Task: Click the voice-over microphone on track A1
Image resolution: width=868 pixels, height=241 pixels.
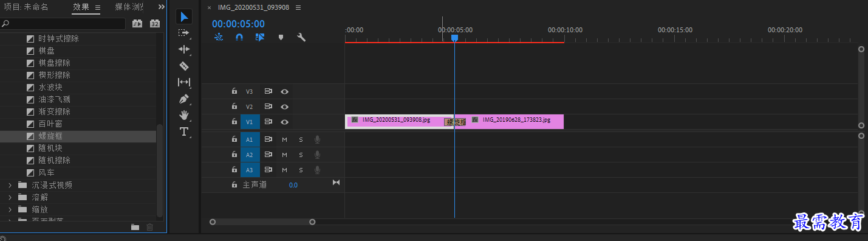Action: (317, 139)
